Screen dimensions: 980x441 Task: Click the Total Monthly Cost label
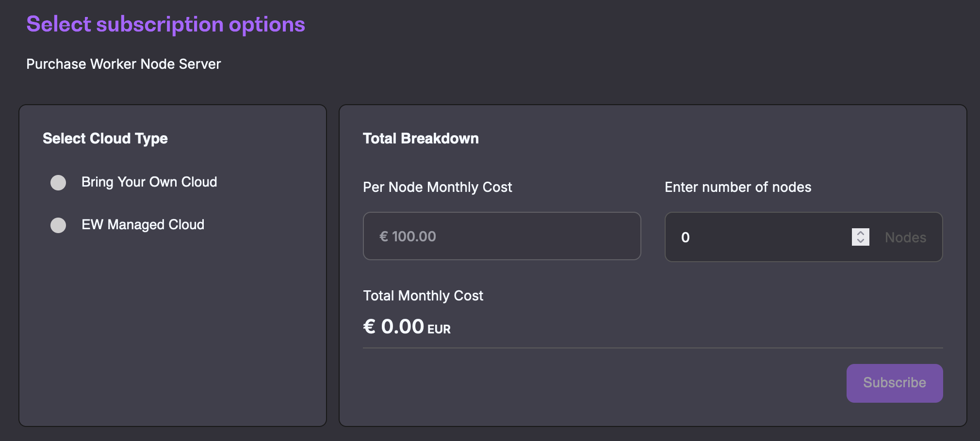click(423, 296)
